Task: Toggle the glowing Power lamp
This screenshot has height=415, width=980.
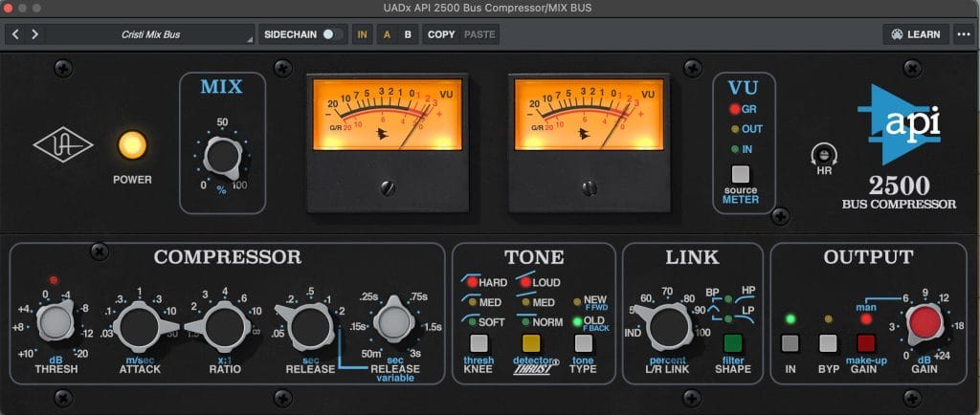Action: [132, 145]
